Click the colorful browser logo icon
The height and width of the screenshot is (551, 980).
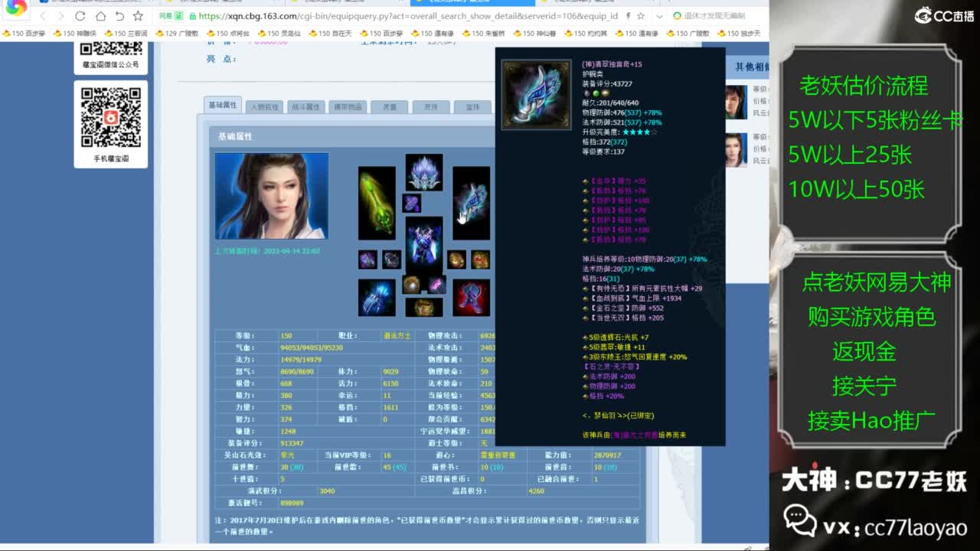coord(16,8)
